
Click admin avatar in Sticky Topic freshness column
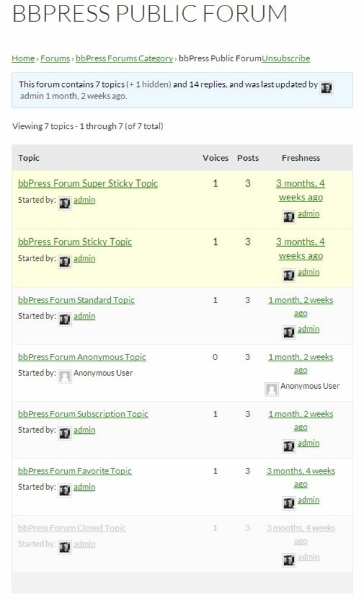(288, 275)
